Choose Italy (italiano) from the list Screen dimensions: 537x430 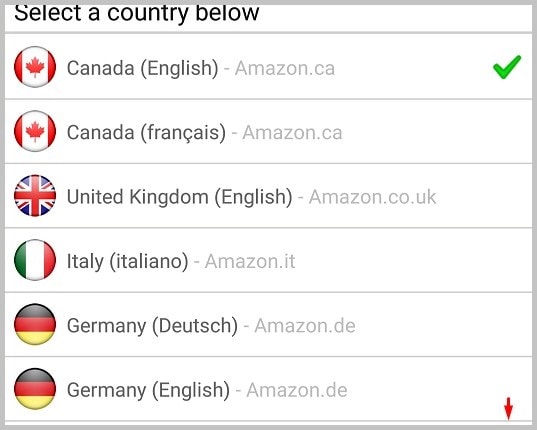[x=268, y=260]
